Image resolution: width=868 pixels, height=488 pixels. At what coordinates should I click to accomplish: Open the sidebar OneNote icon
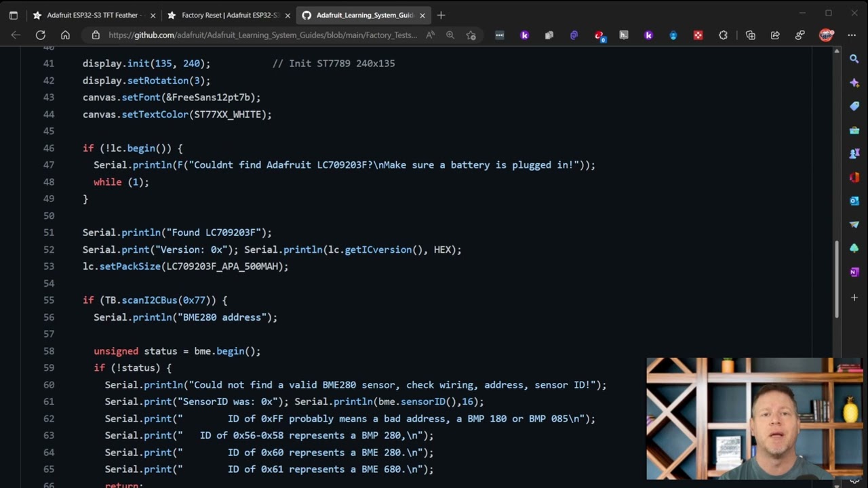point(854,272)
